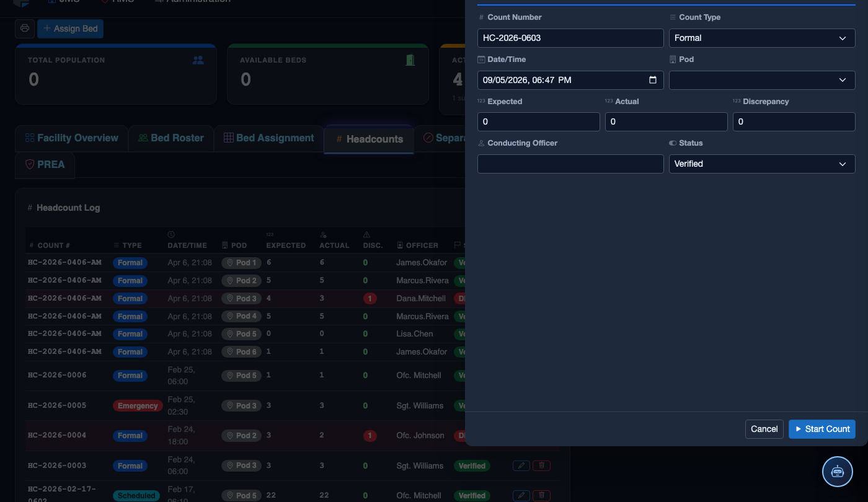Click the delete trash icon for HC-2026-0003
Viewport: 868px width, 502px height.
coord(542,465)
